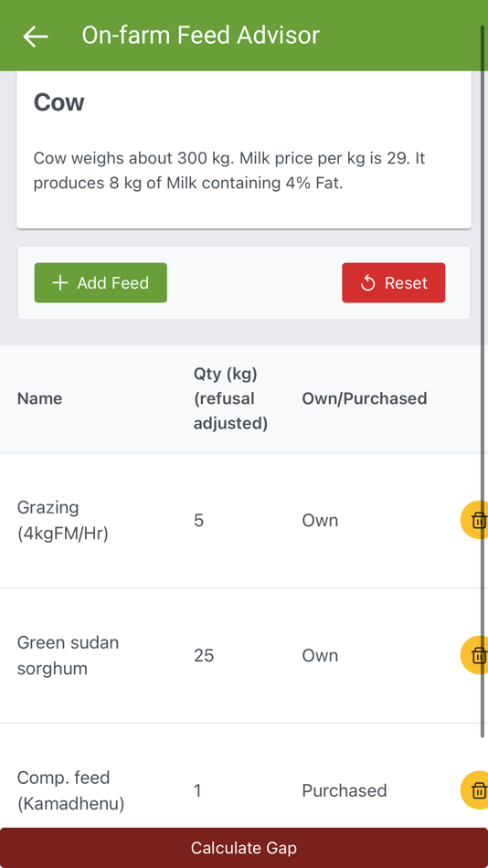Go back using the header arrow
Viewport: 488px width, 868px height.
[36, 36]
